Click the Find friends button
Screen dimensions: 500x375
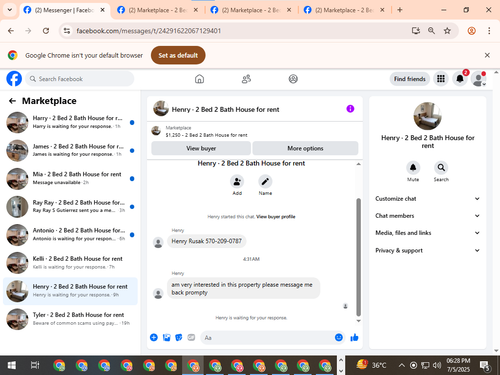410,79
